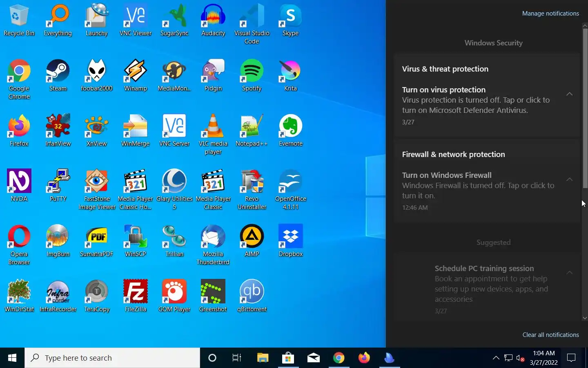Open XnView desktop shortcut
588x368 pixels.
pyautogui.click(x=96, y=131)
